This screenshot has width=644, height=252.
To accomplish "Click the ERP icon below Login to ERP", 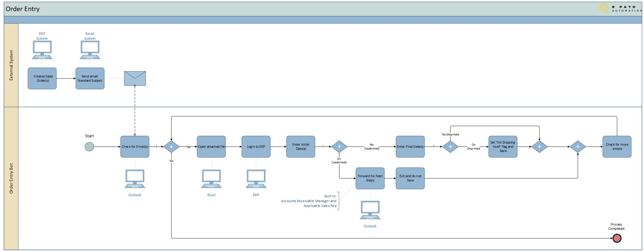I will [x=256, y=179].
